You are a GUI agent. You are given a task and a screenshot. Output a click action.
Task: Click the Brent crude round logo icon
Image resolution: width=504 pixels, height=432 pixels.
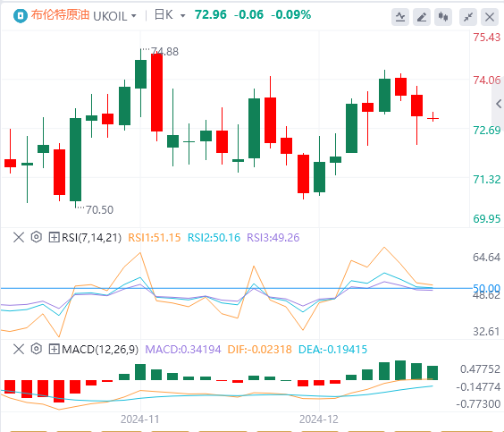21,15
